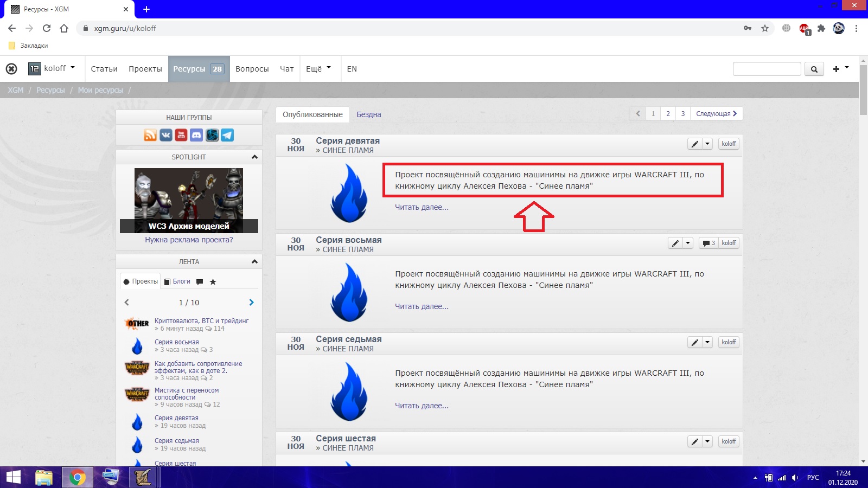Open the koloff user dropdown menu
The width and height of the screenshot is (868, 488).
52,68
